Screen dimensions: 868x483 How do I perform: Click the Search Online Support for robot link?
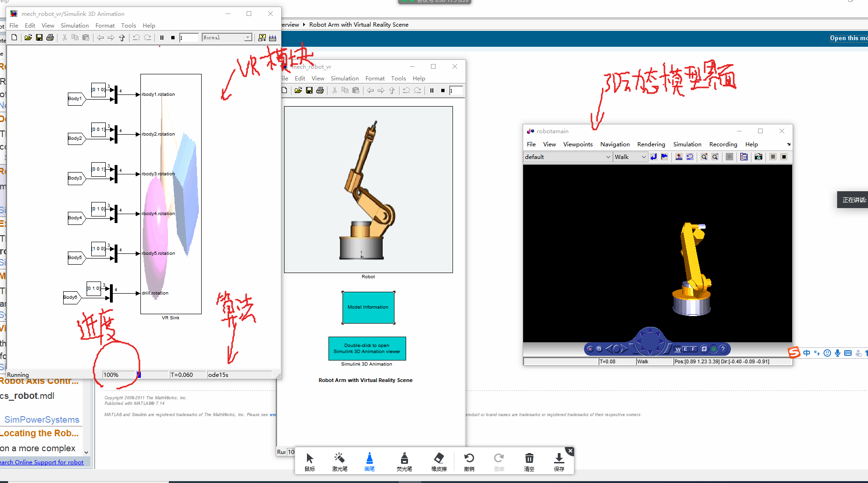[x=42, y=462]
